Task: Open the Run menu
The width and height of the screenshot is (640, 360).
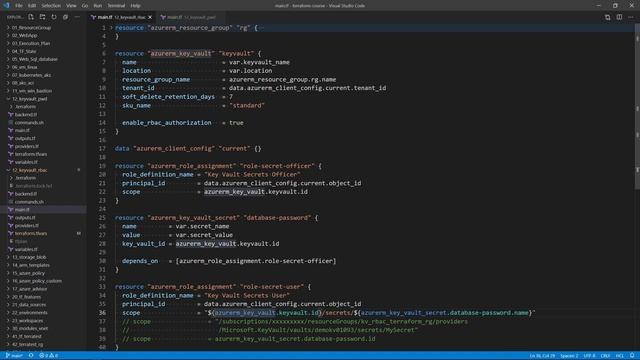Action: (x=98, y=6)
